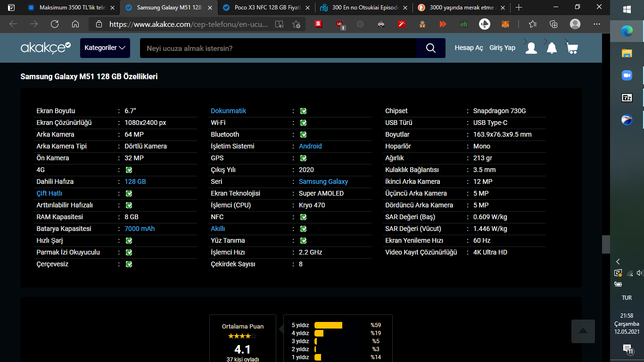Open the Samsung Galaxy series link
This screenshot has height=362, width=644.
[x=323, y=181]
